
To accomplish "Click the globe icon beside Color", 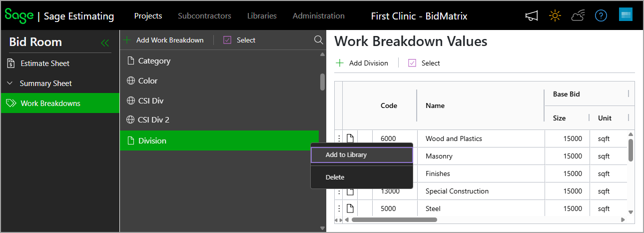I will [131, 80].
